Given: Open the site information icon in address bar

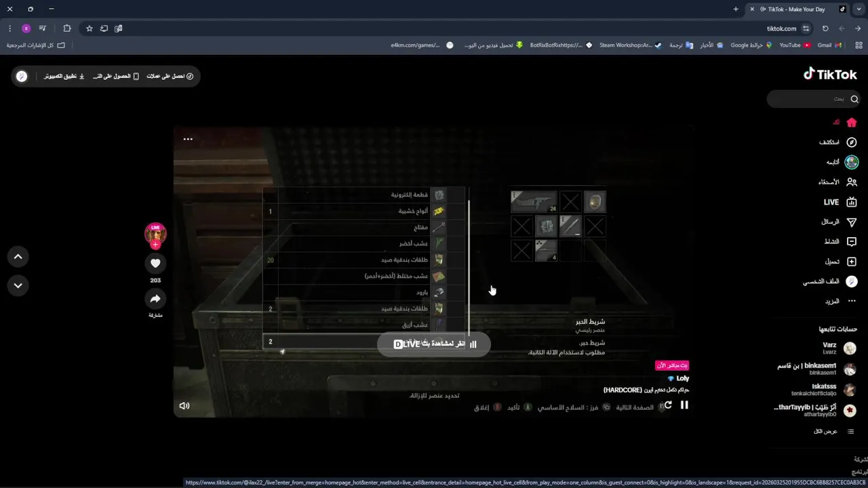Looking at the screenshot, I should 806,28.
